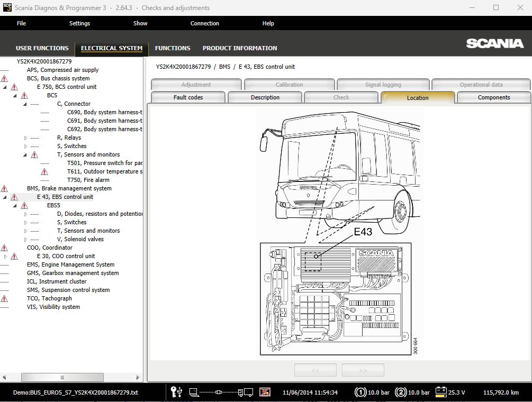Image resolution: width=532 pixels, height=402 pixels.
Task: Click the circuit 2 pressure gauge icon
Action: coord(401,392)
